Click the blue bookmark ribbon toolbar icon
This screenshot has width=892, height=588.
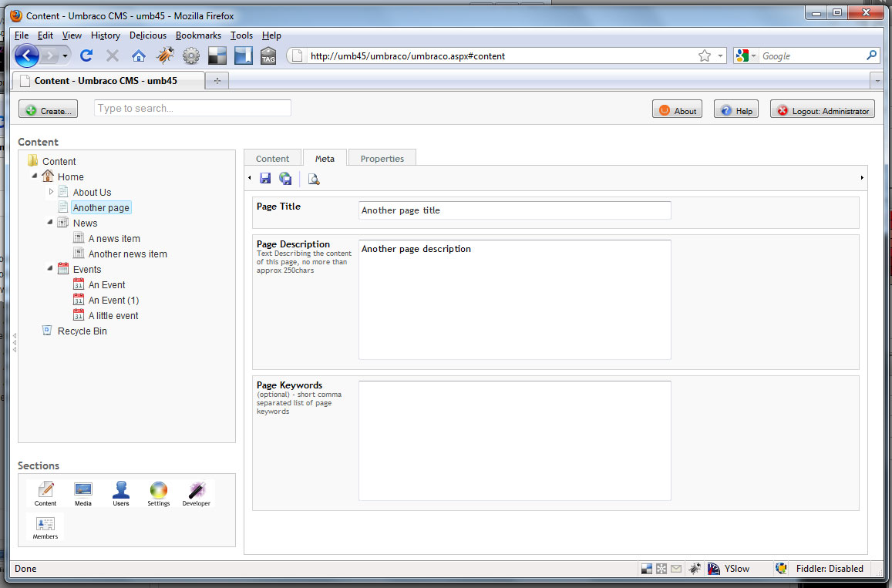pyautogui.click(x=244, y=55)
